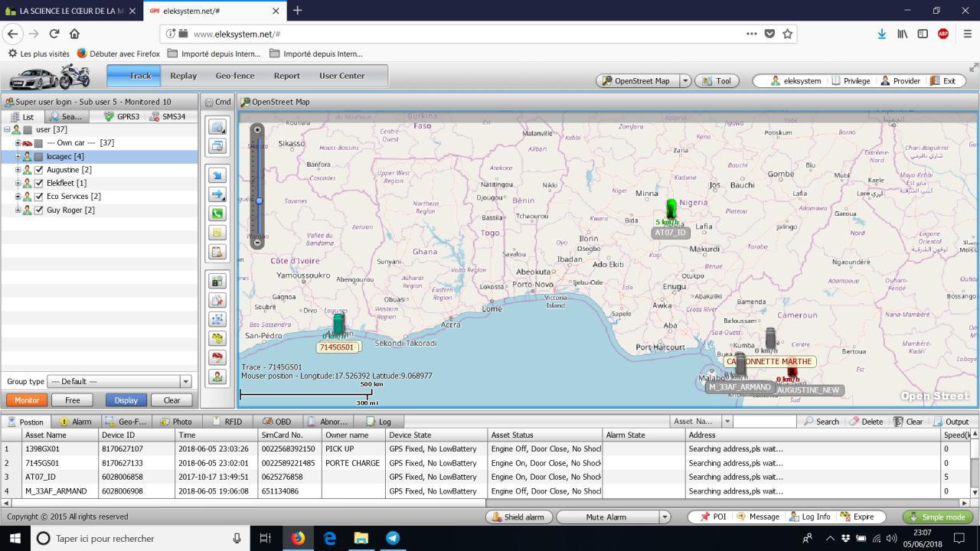Open the OpenStreet Map type dropdown arrow
The image size is (980, 551).
click(684, 81)
